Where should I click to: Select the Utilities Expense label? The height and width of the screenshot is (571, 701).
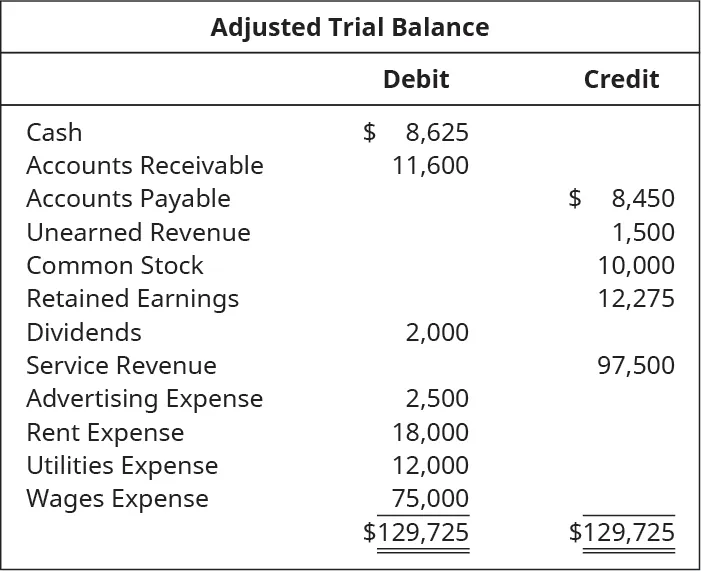point(122,465)
